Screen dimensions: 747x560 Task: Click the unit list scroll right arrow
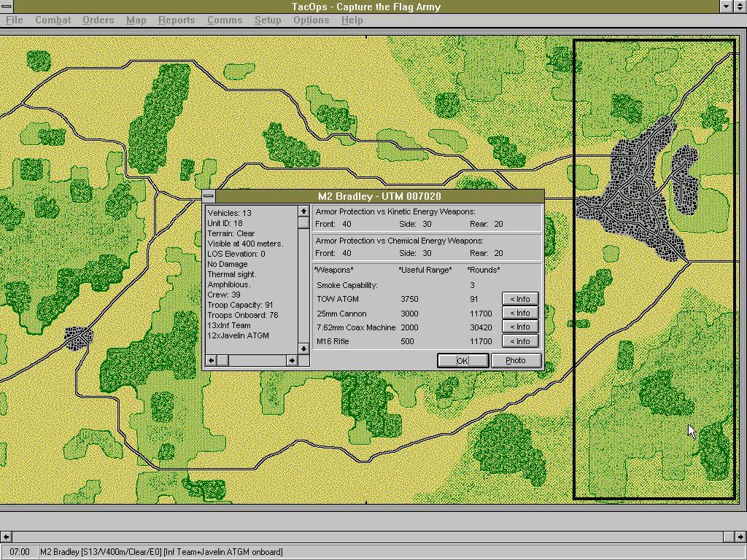(292, 361)
